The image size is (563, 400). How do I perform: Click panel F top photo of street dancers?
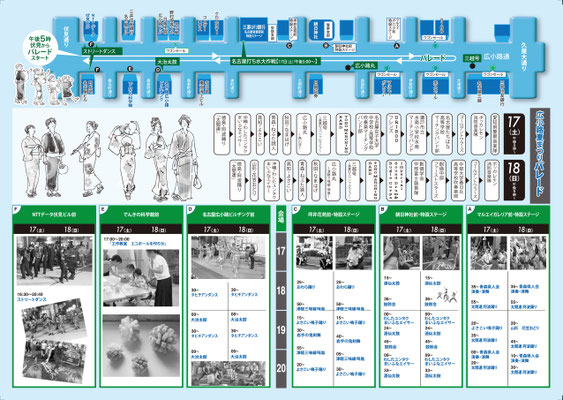click(54, 261)
